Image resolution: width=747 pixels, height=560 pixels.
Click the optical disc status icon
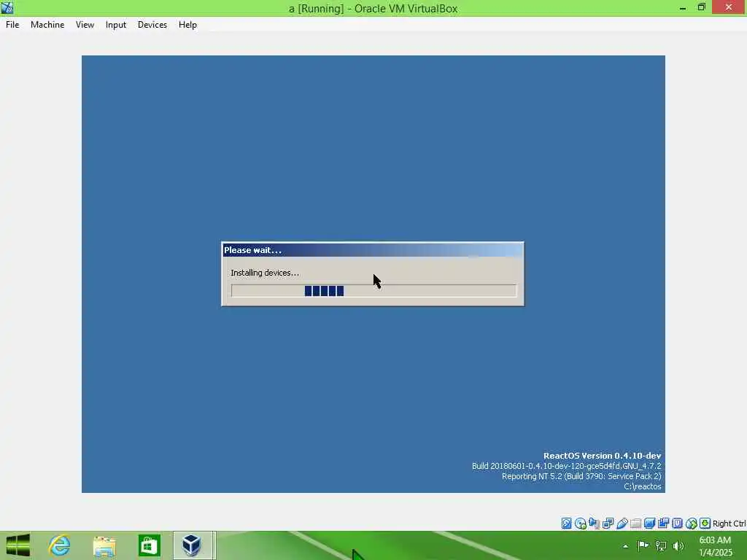click(x=580, y=524)
